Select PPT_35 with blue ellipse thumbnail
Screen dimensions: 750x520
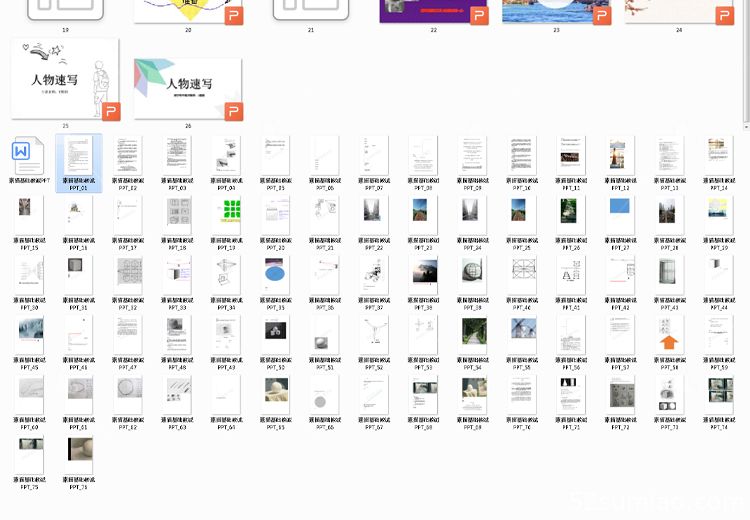[x=276, y=275]
